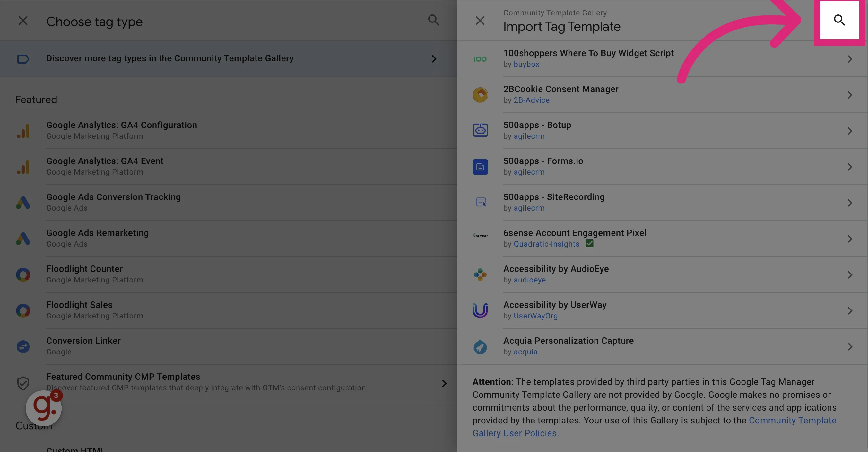Click the tag icon beside Community Template Gallery banner

(23, 59)
